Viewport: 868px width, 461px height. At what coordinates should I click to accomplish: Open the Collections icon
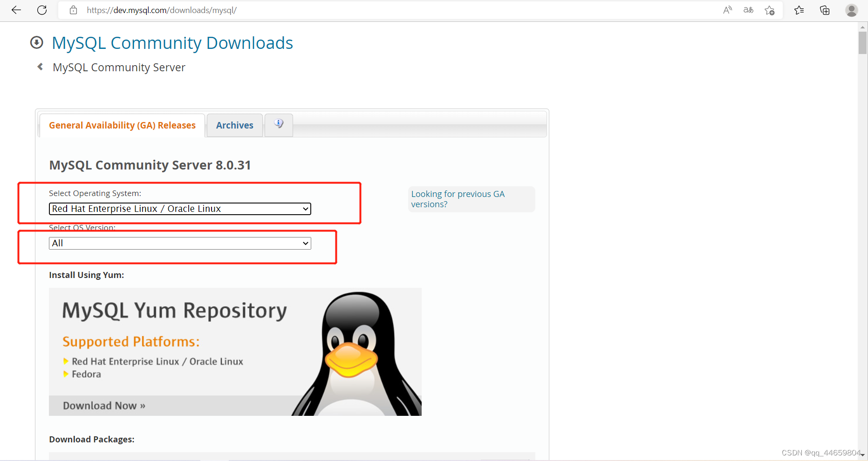[x=825, y=10]
